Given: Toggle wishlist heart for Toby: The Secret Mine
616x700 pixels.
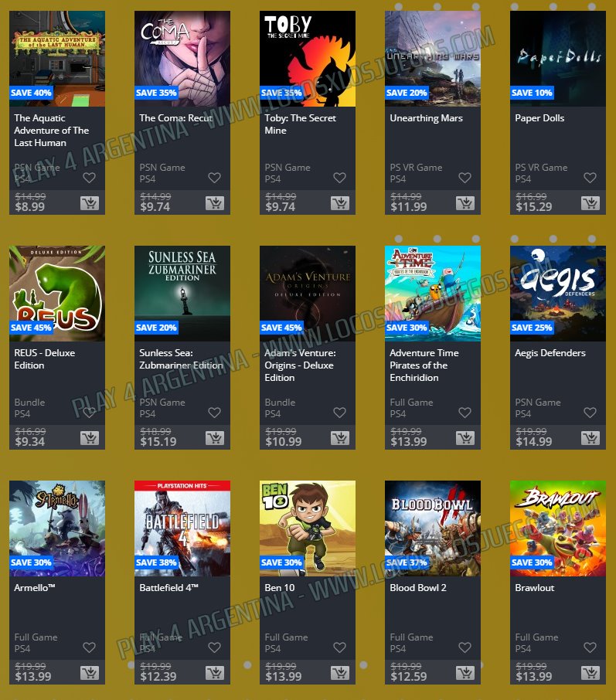Looking at the screenshot, I should [x=339, y=178].
